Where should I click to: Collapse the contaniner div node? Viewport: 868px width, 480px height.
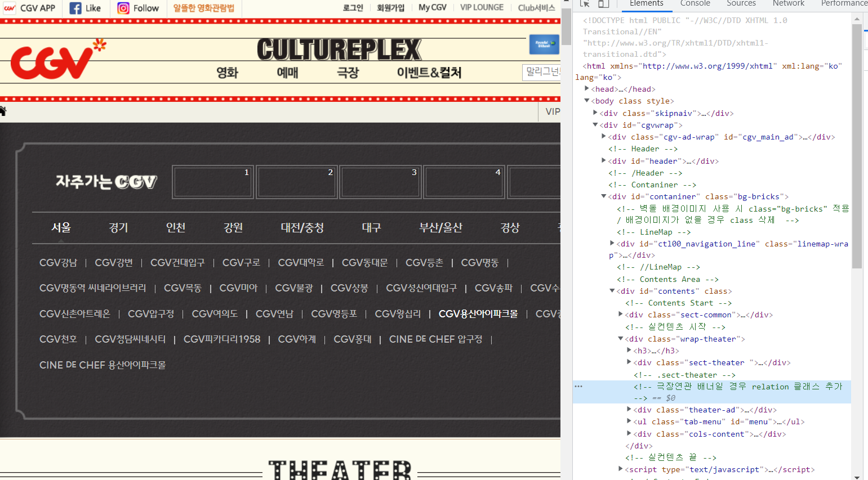click(603, 196)
